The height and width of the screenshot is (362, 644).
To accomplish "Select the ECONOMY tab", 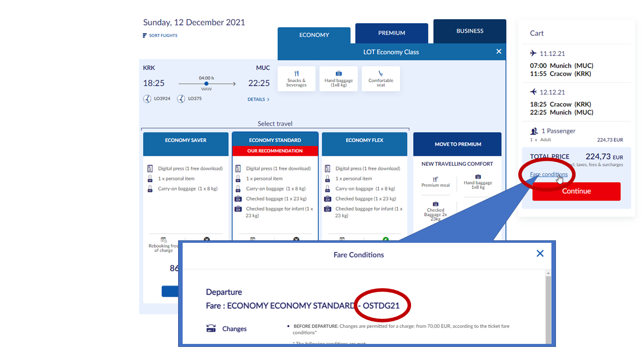I will (314, 35).
